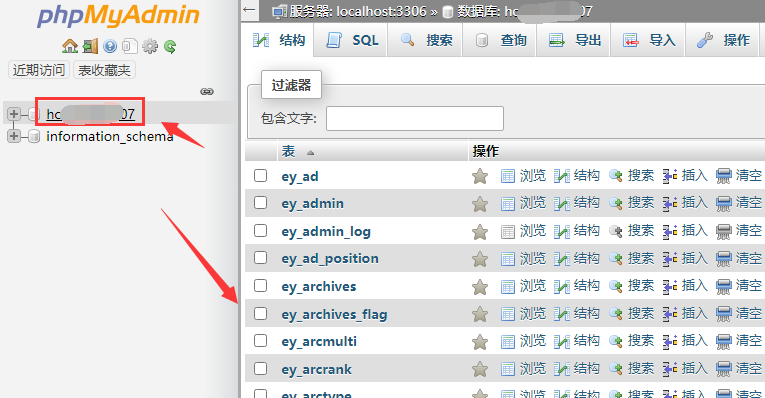The height and width of the screenshot is (398, 765).
Task: Click the chain link icon above database tree
Action: click(x=207, y=91)
